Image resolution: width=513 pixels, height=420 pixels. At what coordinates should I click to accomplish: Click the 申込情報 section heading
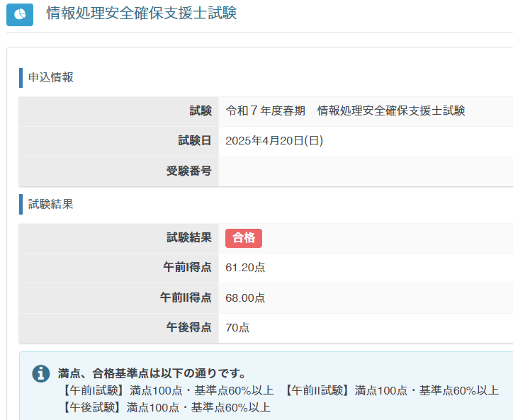(51, 77)
